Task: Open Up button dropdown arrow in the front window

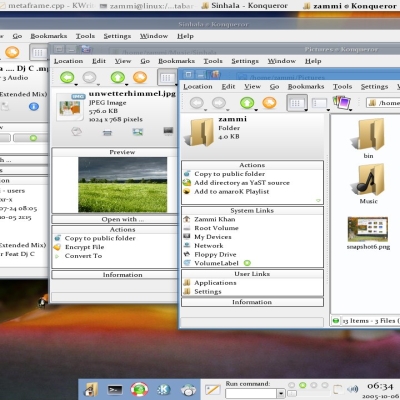Action: (x=256, y=110)
